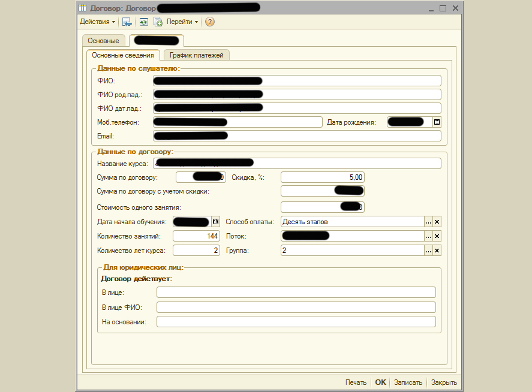Open calendar picker for Дата рождения
This screenshot has width=532, height=392.
pos(437,122)
